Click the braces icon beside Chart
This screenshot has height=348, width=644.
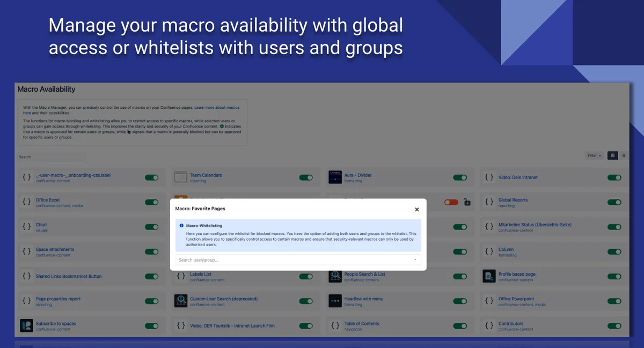[26, 227]
